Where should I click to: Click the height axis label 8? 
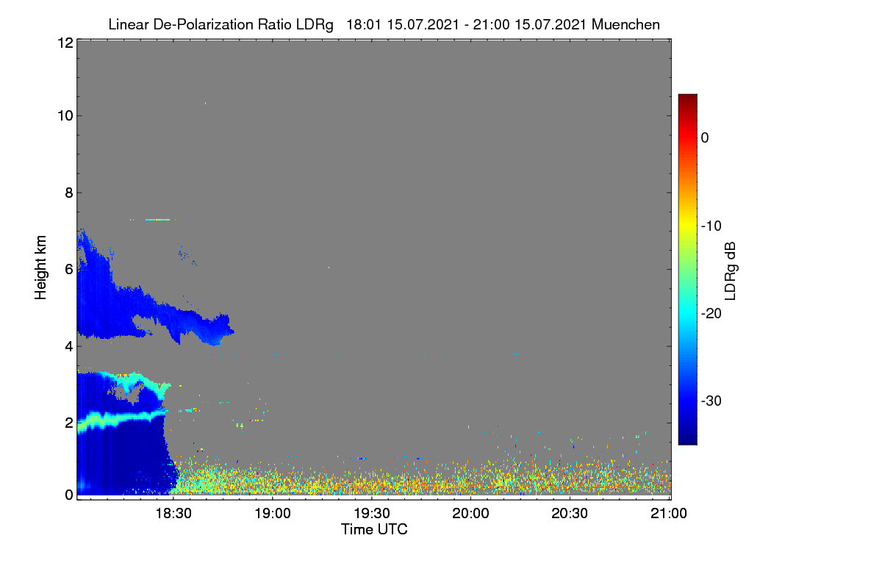click(x=68, y=193)
